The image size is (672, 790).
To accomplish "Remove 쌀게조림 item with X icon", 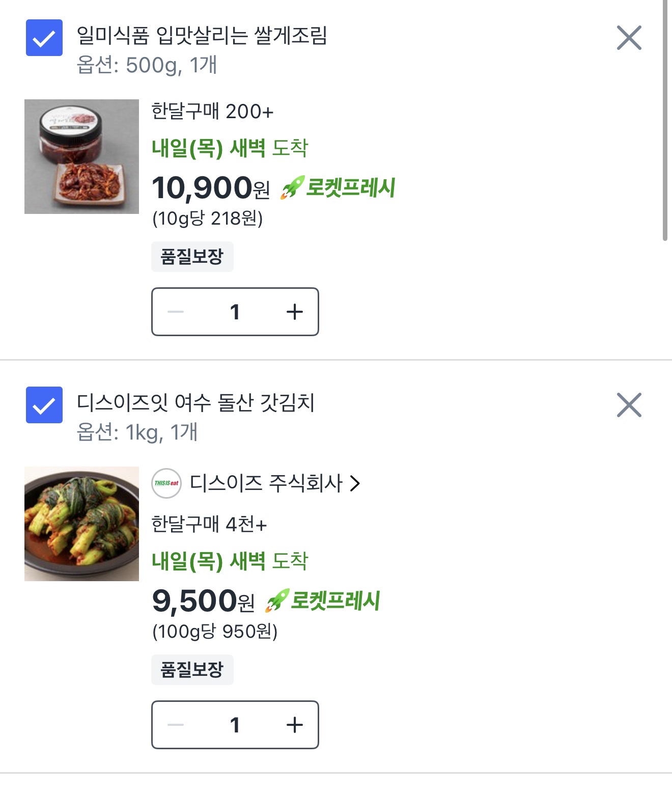I will pyautogui.click(x=629, y=38).
